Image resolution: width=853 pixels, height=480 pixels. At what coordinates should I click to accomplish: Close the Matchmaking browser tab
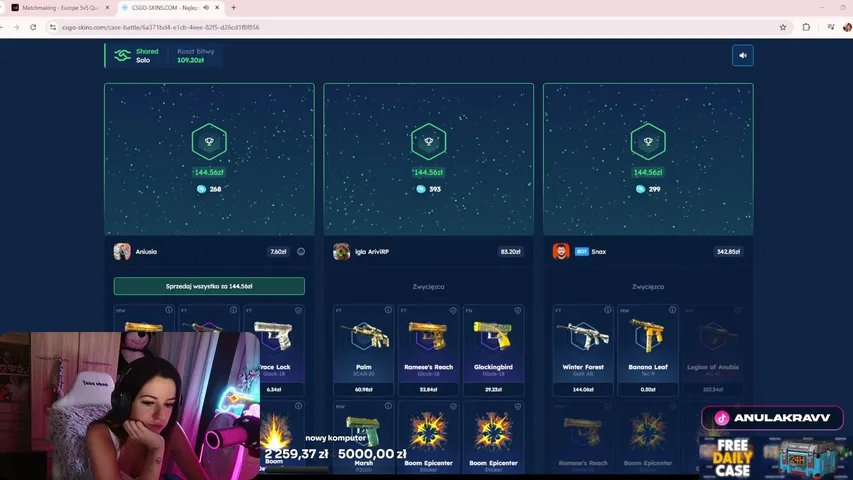pos(107,8)
